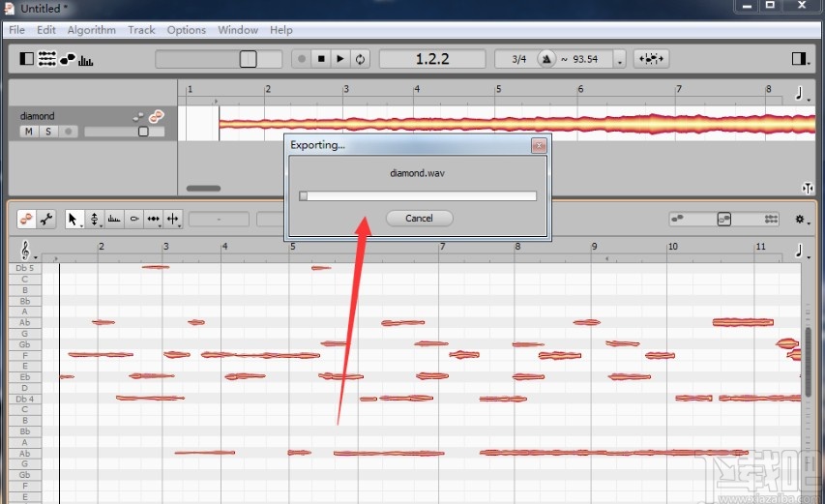Click the track pane horizontal scrollbar
825x504 pixels.
tap(204, 189)
